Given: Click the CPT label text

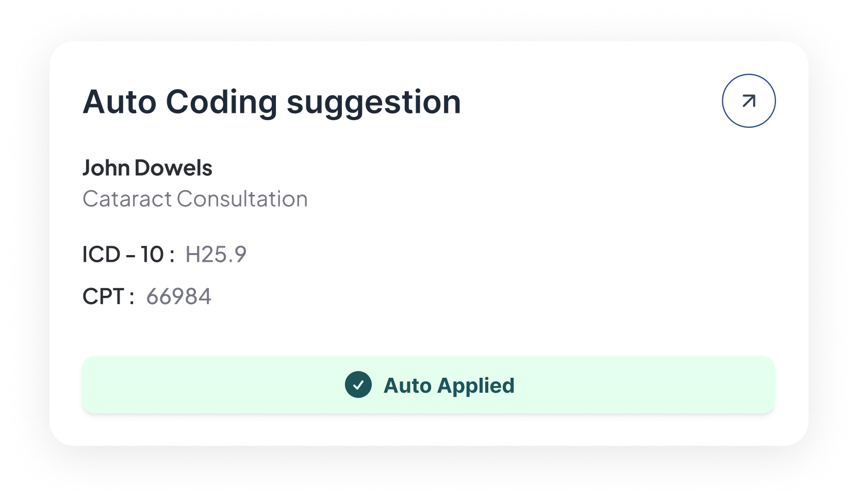Looking at the screenshot, I should (103, 297).
